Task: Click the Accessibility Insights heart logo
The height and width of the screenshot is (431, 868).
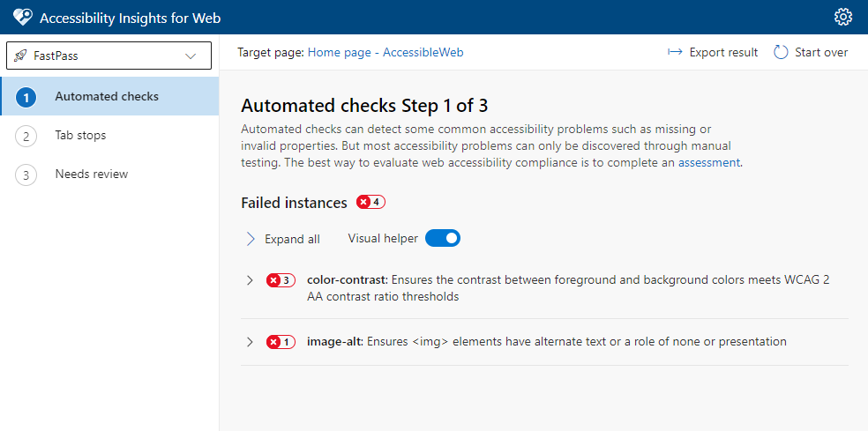Action: click(x=23, y=17)
